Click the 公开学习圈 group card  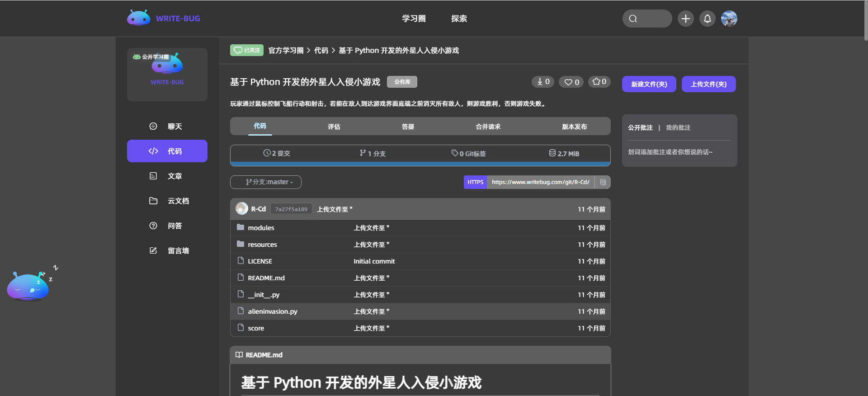click(167, 75)
